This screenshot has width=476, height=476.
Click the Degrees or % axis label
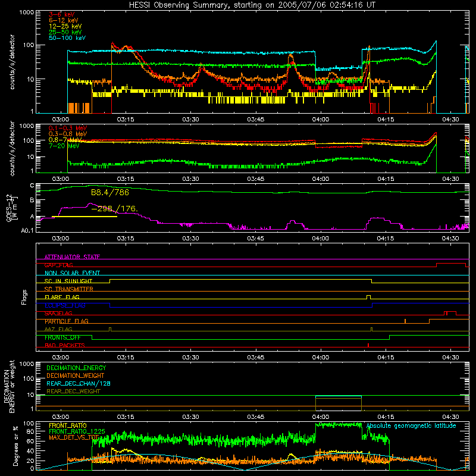pos(15,446)
